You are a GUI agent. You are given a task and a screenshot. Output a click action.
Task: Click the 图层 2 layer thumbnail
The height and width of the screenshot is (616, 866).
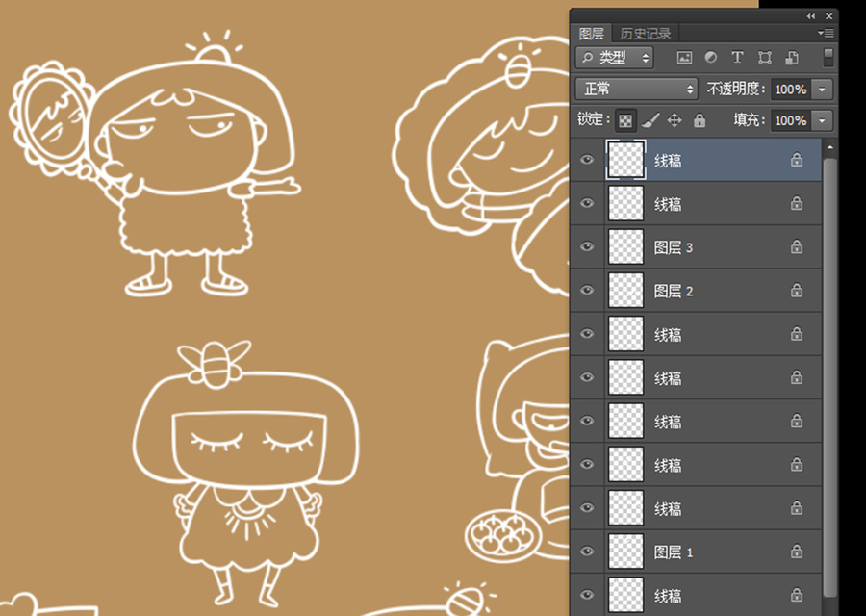(x=625, y=290)
